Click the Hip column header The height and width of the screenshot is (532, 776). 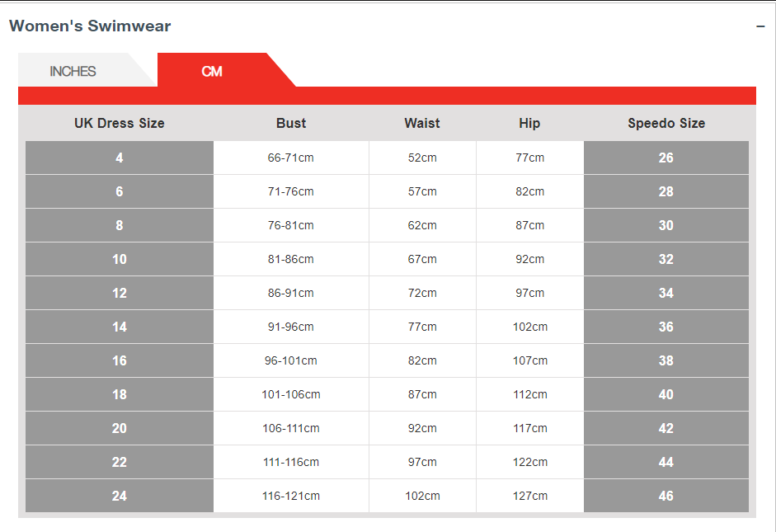tap(529, 124)
